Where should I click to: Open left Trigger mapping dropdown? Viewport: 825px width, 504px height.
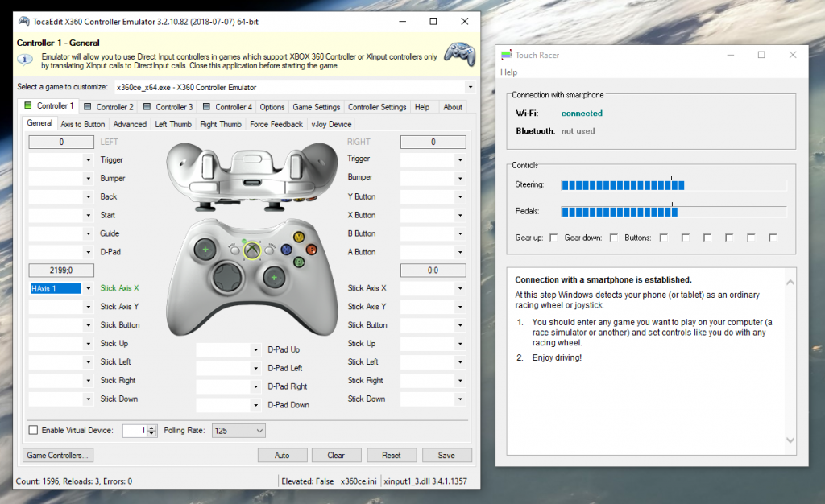[x=89, y=159]
